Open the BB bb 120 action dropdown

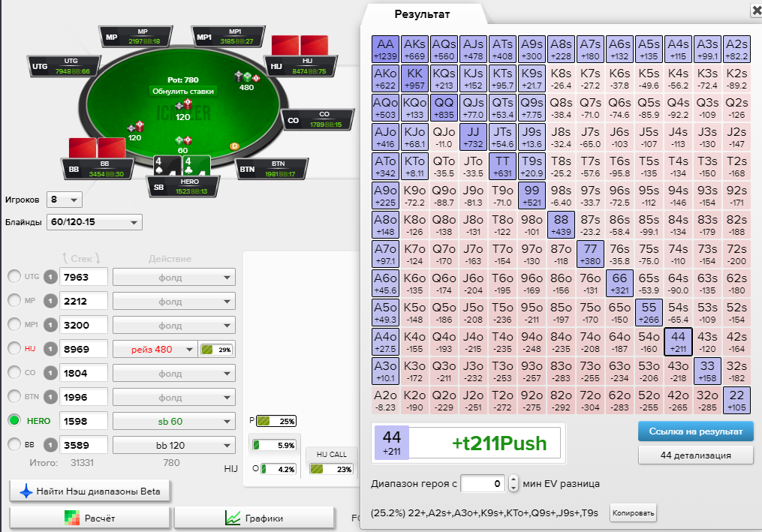[174, 445]
